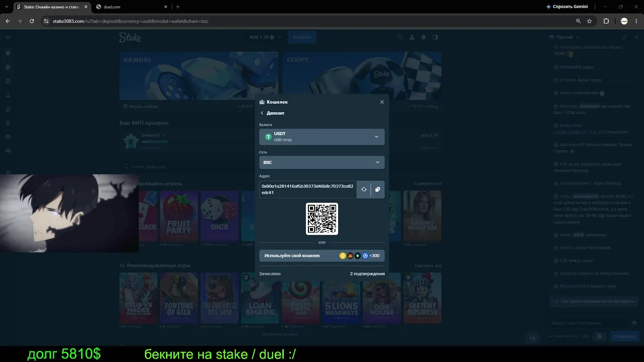Click the deposit address text
The height and width of the screenshot is (362, 644).
pos(307,189)
